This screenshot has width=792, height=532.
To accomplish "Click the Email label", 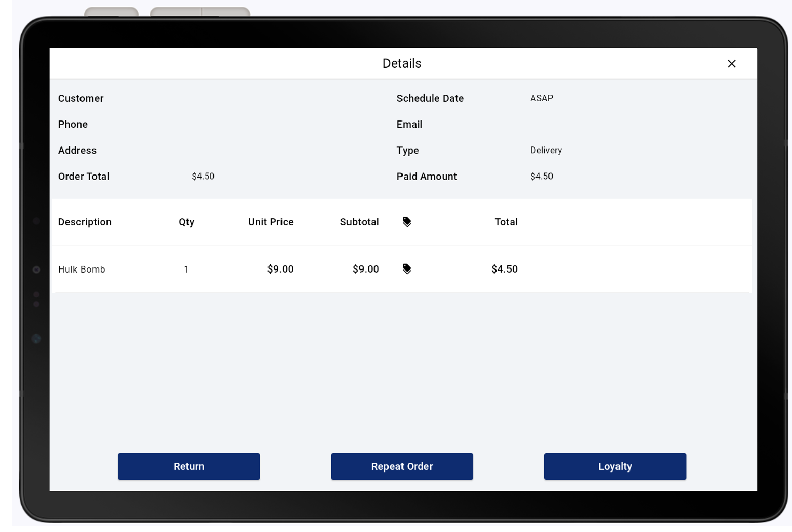I will coord(409,125).
